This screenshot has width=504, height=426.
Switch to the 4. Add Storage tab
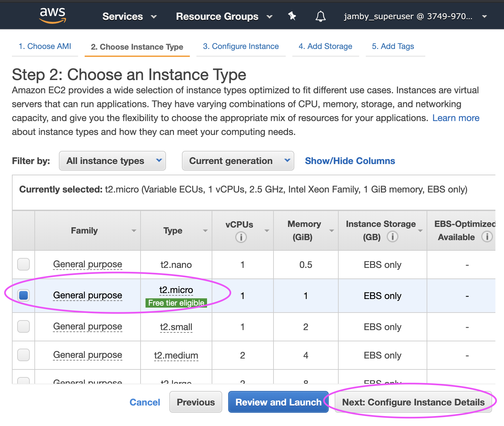325,46
